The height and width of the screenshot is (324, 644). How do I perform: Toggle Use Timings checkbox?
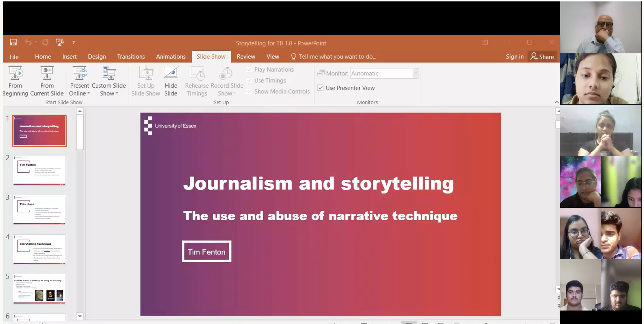pos(249,80)
